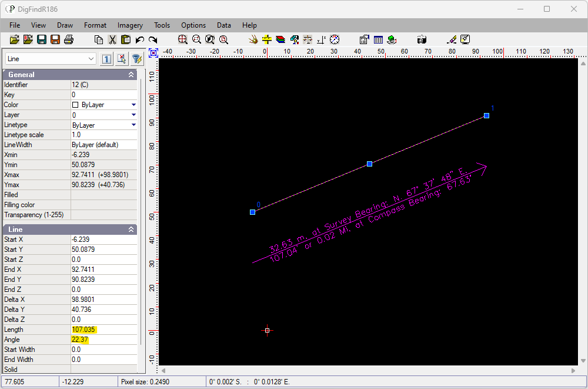The width and height of the screenshot is (588, 389).
Task: Open the Linetype ByLayer dropdown arrow
Action: 133,125
